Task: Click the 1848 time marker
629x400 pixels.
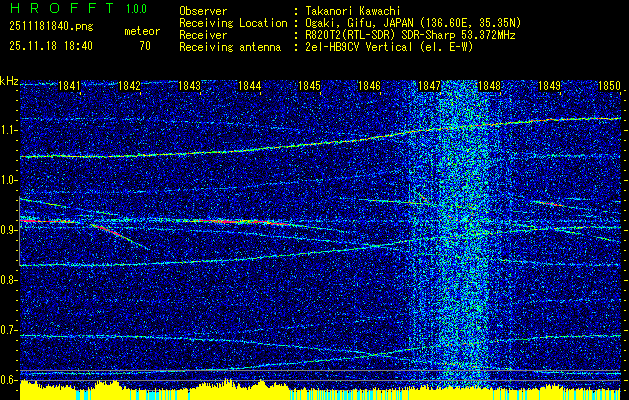Action: [489, 86]
